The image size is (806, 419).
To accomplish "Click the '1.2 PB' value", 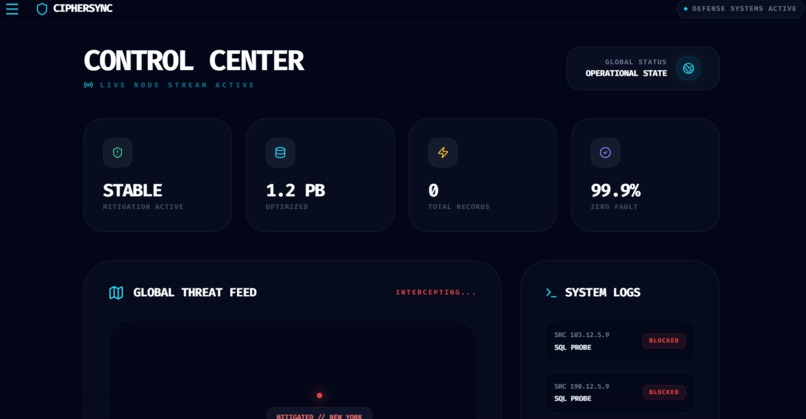I will coord(296,191).
